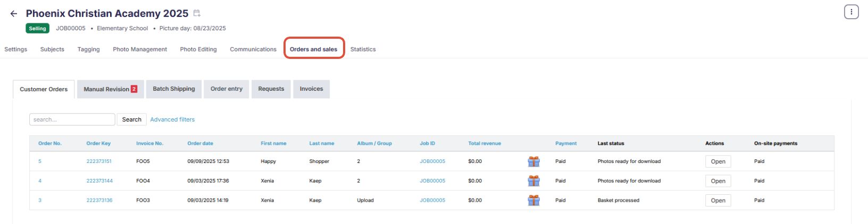Open the three-dot more options menu
The height and width of the screenshot is (224, 868).
pos(851,12)
